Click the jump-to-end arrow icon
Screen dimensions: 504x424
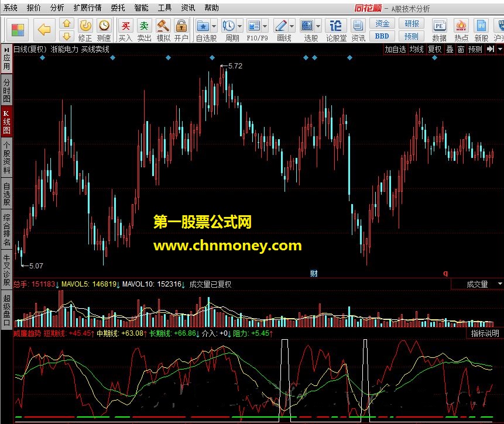(x=490, y=49)
